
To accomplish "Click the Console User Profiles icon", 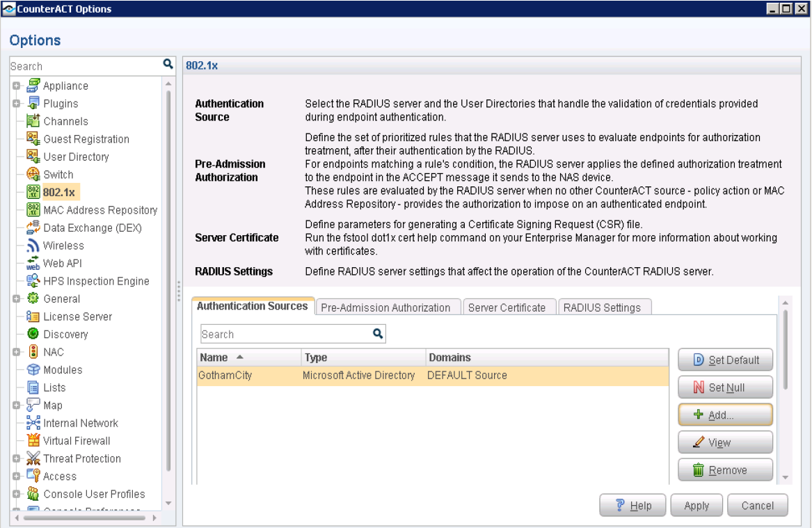I will click(33, 494).
